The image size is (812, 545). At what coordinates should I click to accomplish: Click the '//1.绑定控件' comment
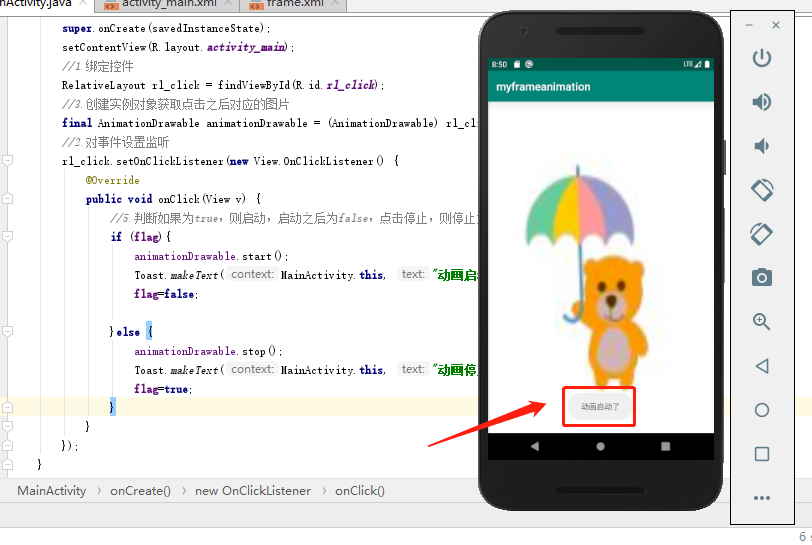[x=97, y=66]
